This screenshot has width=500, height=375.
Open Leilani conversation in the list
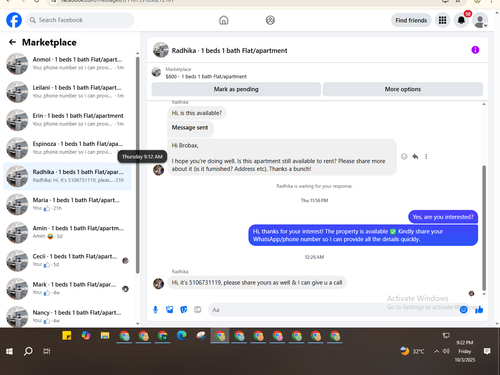(67, 91)
